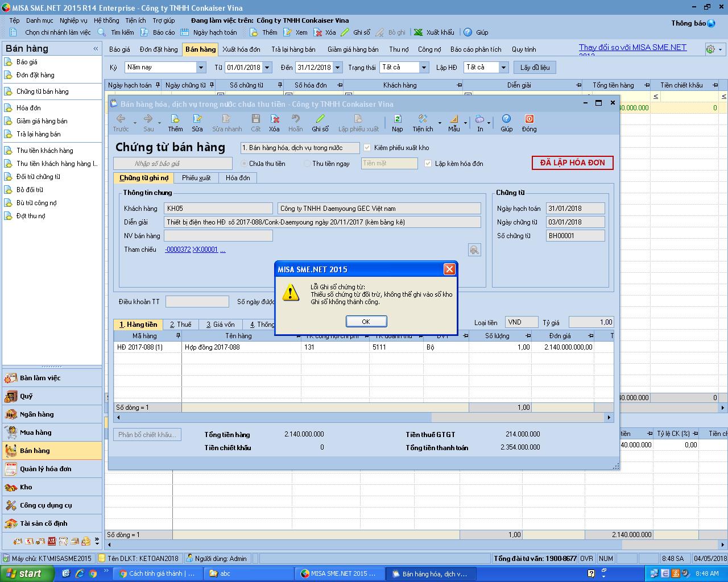Open Thu tiền khách hàng in sidebar
The height and width of the screenshot is (582, 728).
pos(45,151)
